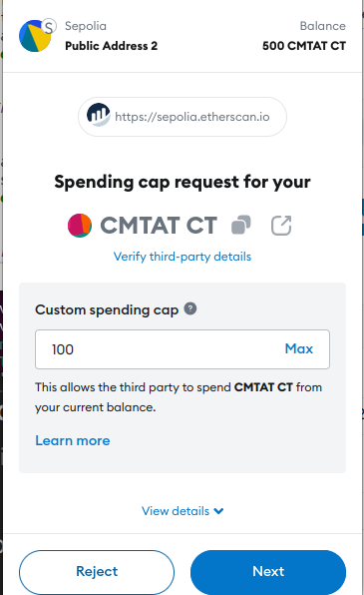Click the Sepolia network badge letter S
The height and width of the screenshot is (595, 364).
click(49, 27)
